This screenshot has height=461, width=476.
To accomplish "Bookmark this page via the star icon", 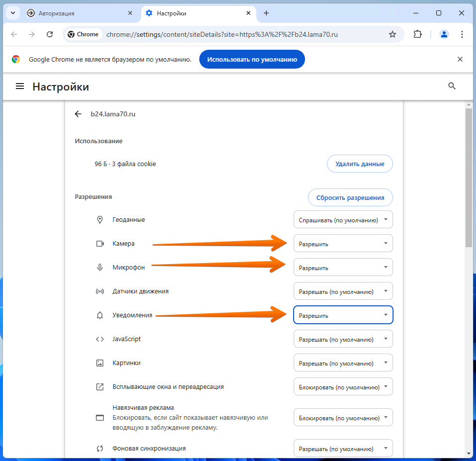I will (x=393, y=34).
